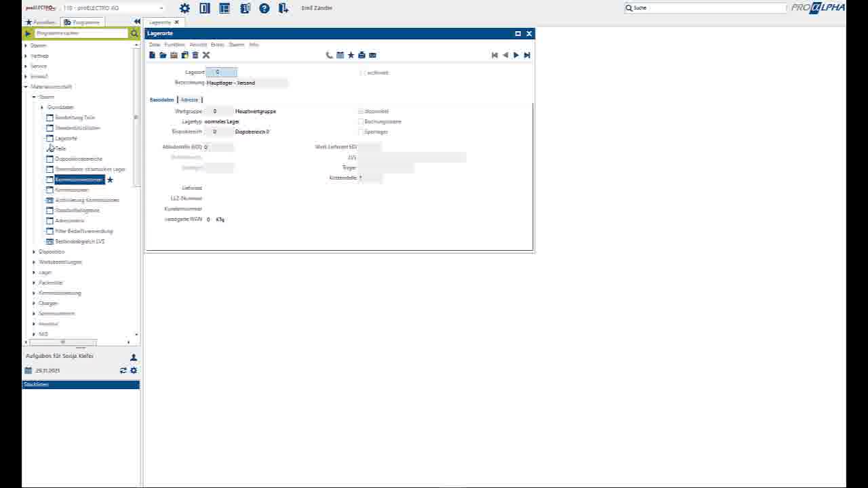The height and width of the screenshot is (488, 868).
Task: Click the green arrow left of program search
Action: pos(28,33)
